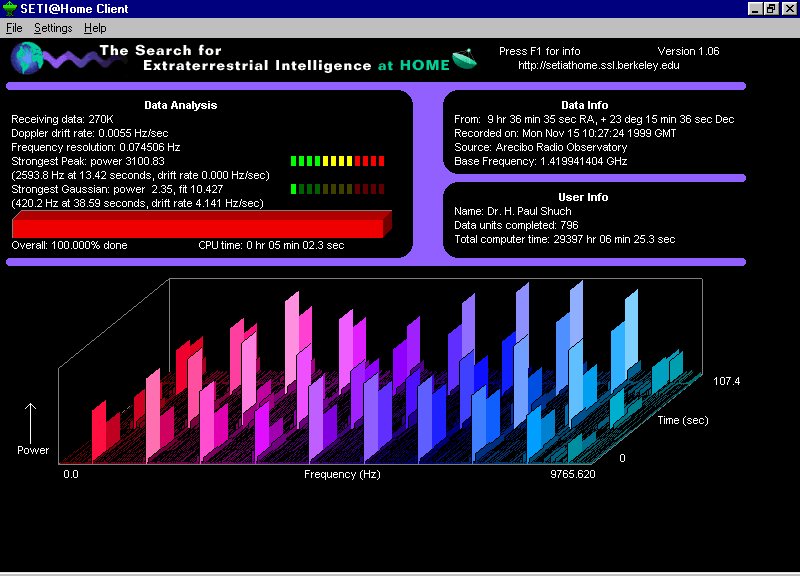800x576 pixels.
Task: Open the setiathome.ssl.berkeley.edu link
Action: (598, 65)
